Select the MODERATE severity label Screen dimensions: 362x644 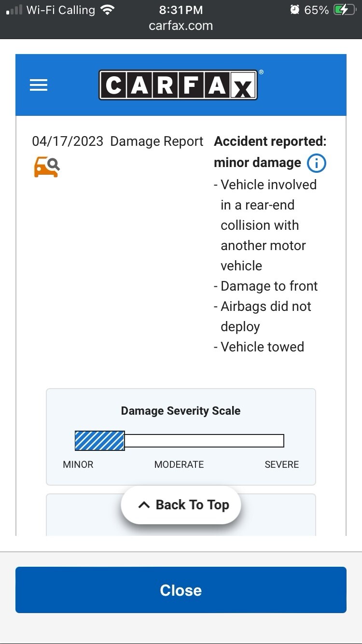coord(179,464)
